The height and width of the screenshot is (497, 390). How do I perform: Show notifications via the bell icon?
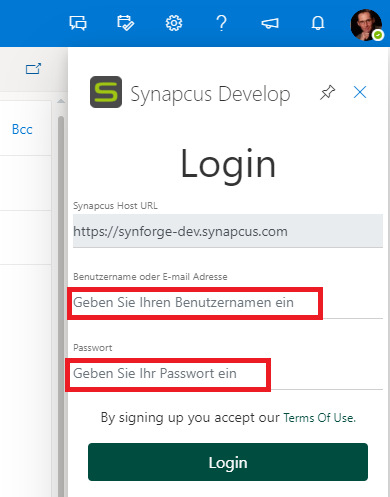click(318, 23)
